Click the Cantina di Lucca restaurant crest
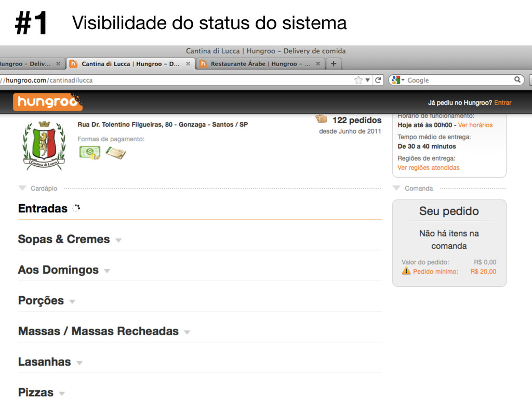This screenshot has height=399, width=532. coord(44,145)
